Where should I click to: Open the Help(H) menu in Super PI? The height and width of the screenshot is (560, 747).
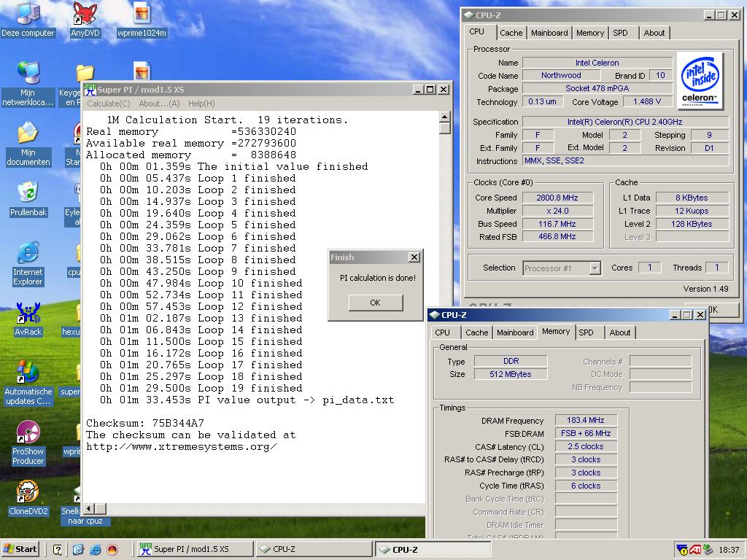click(201, 104)
